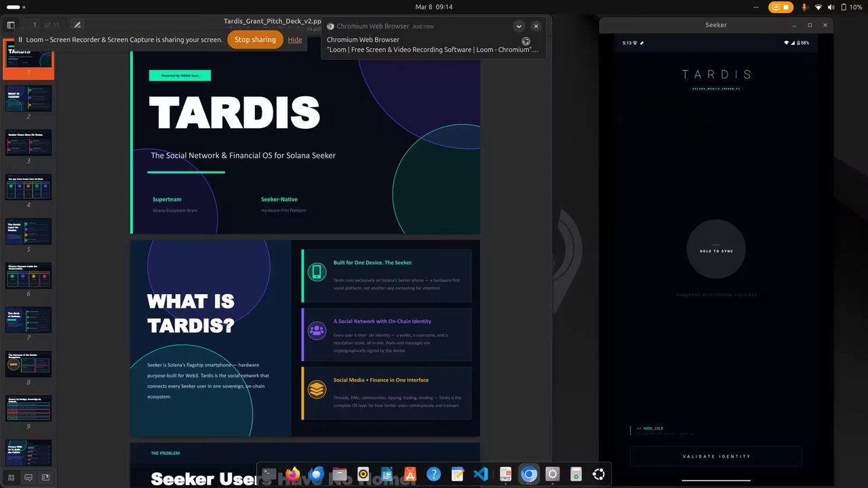Select slide 3 thumbnail in sidebar

(x=28, y=142)
